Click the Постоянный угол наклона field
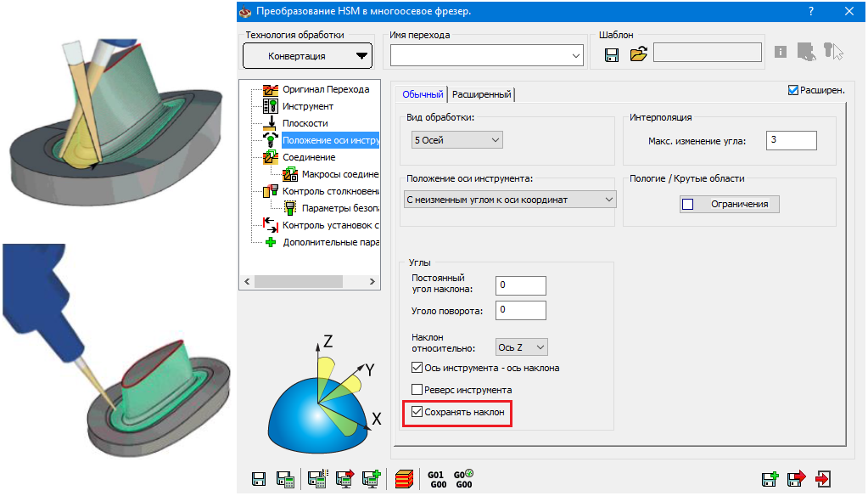This screenshot has width=868, height=496. tap(521, 285)
